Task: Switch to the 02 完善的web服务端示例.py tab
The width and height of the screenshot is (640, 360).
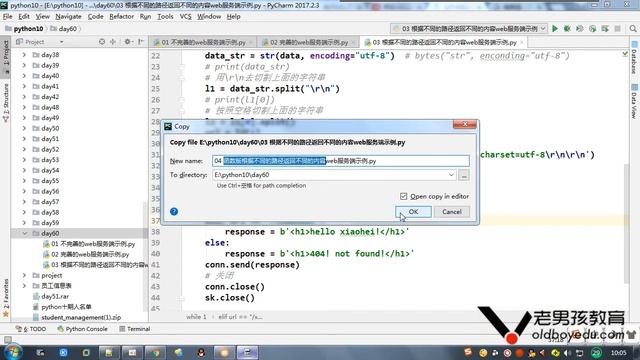Action: 308,42
